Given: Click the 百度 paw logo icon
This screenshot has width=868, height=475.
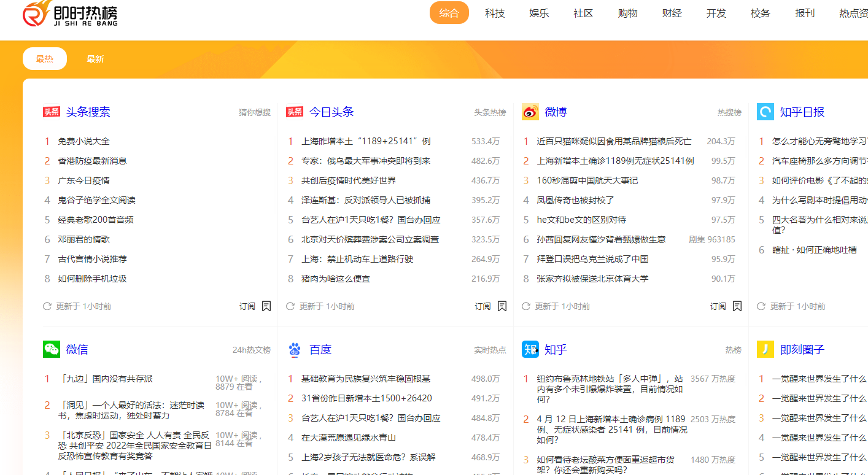Looking at the screenshot, I should [x=295, y=349].
